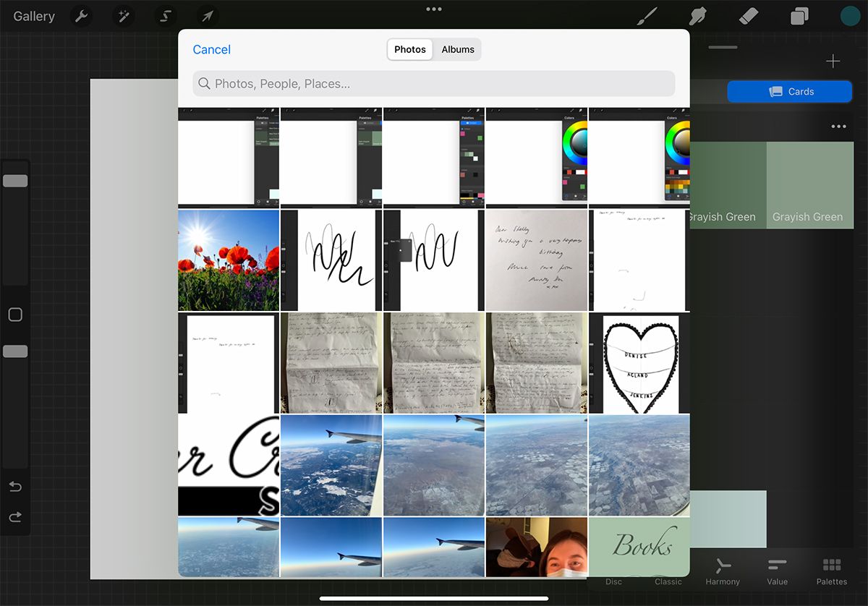Switch to the Albums tab

click(458, 49)
